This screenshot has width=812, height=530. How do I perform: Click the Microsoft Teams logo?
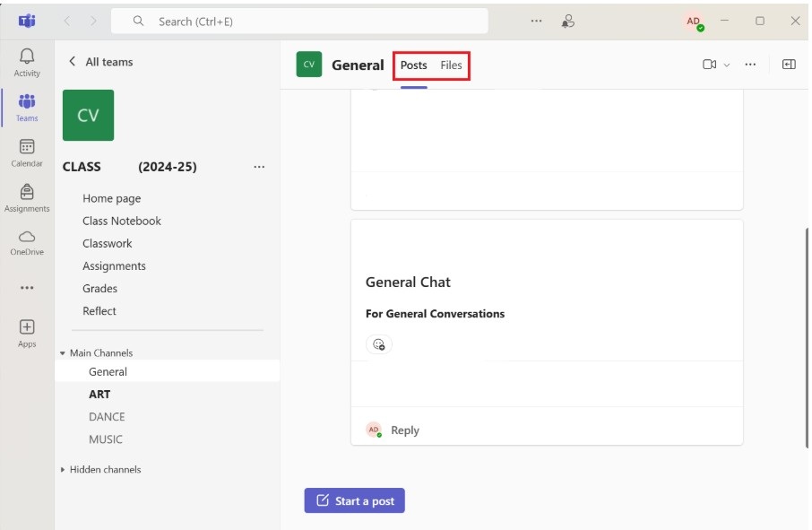tap(27, 21)
